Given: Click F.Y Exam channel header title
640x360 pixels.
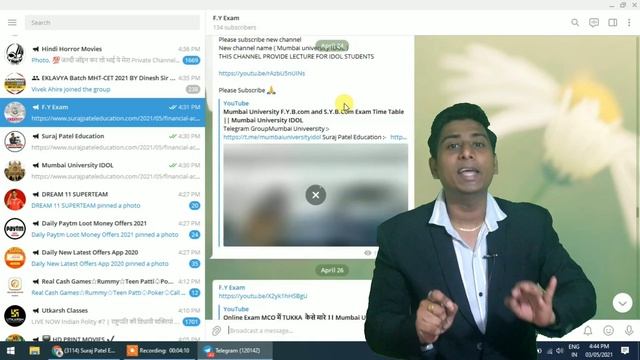Looking at the screenshot, I should 226,18.
